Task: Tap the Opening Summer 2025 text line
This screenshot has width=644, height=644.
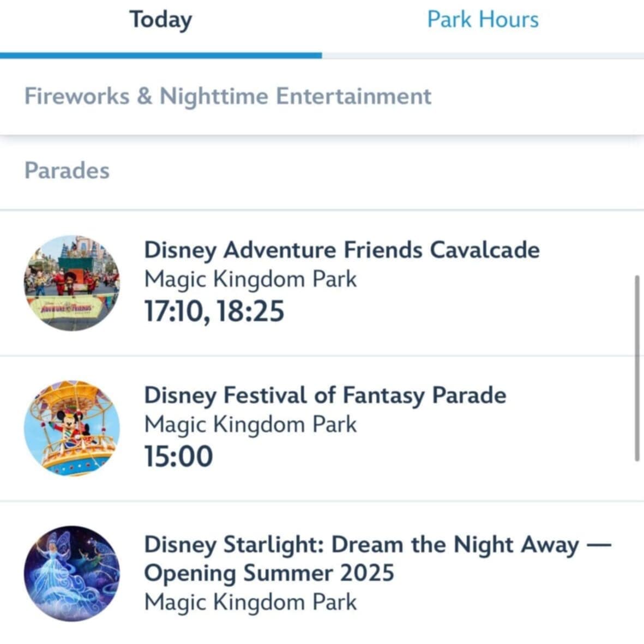Action: click(269, 573)
